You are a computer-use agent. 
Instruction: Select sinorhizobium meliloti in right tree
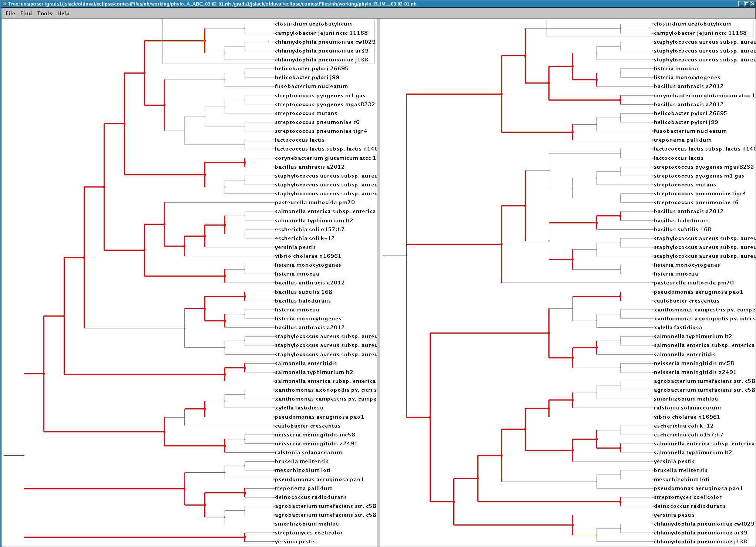[x=686, y=399]
